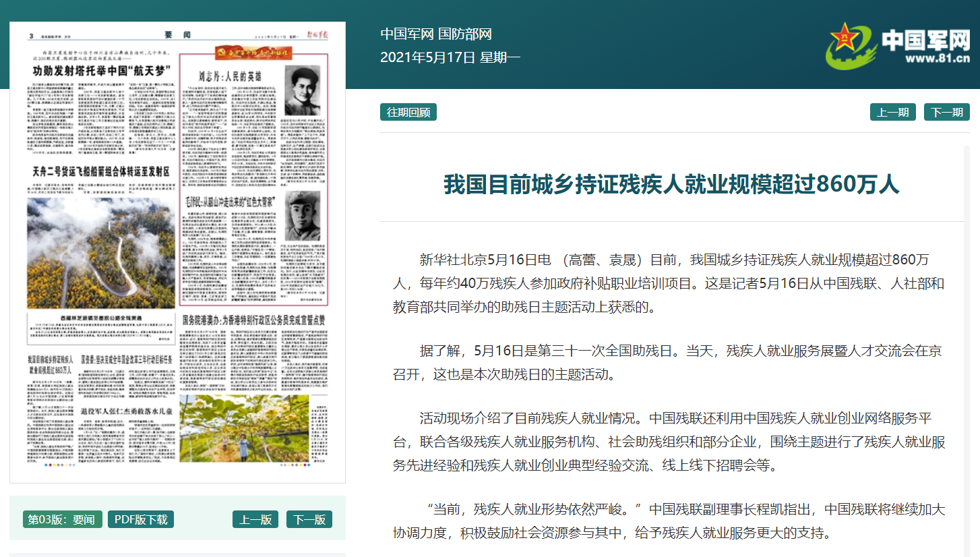Viewport: 980px width, 557px height.
Task: Go to next issue with 下一期
Action: pos(946,112)
